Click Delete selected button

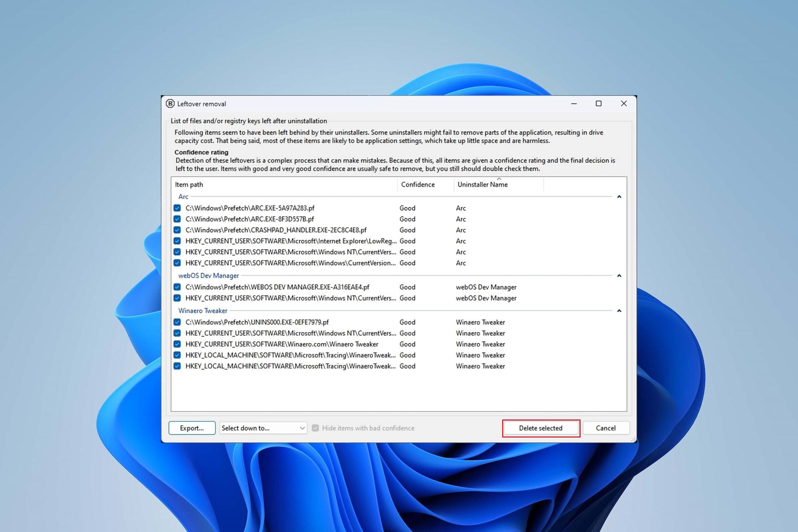click(x=541, y=428)
